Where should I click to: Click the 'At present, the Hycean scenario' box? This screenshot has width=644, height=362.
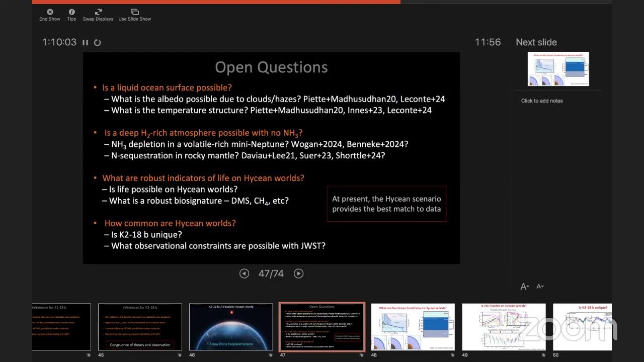386,204
